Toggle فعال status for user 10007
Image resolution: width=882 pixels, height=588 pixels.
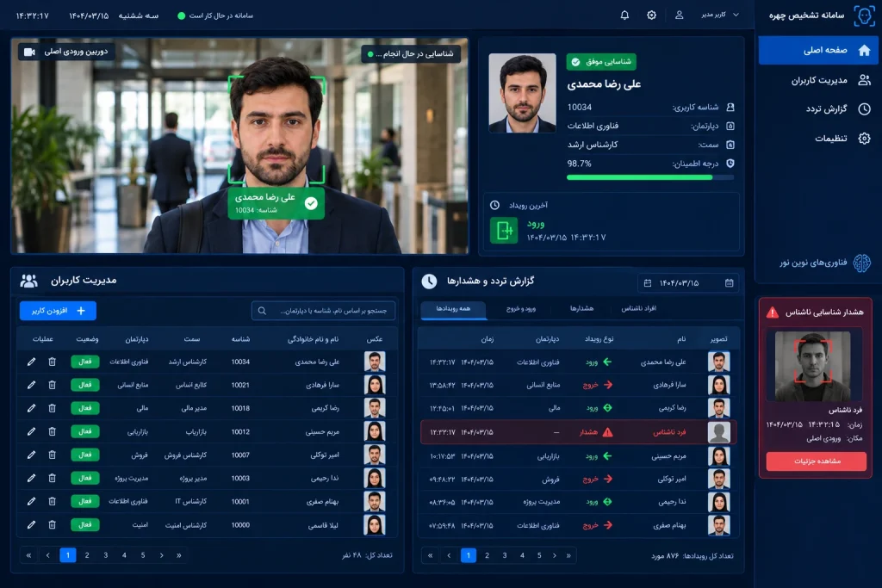(x=85, y=455)
